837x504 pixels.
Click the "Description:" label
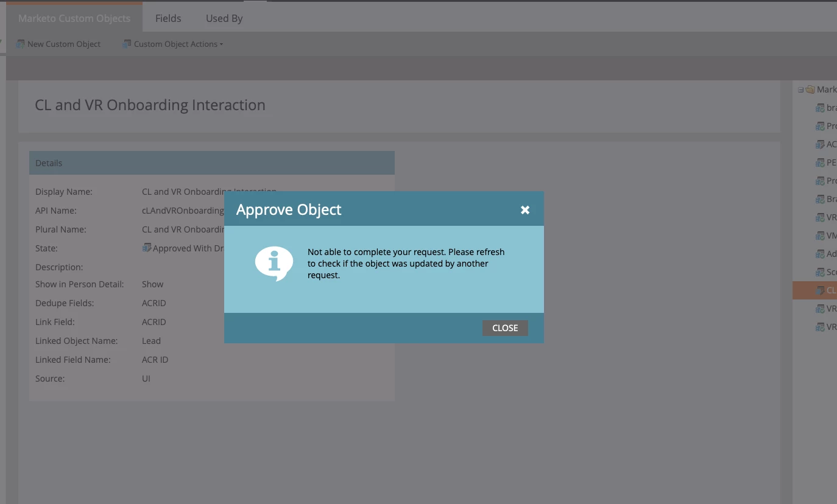tap(59, 267)
